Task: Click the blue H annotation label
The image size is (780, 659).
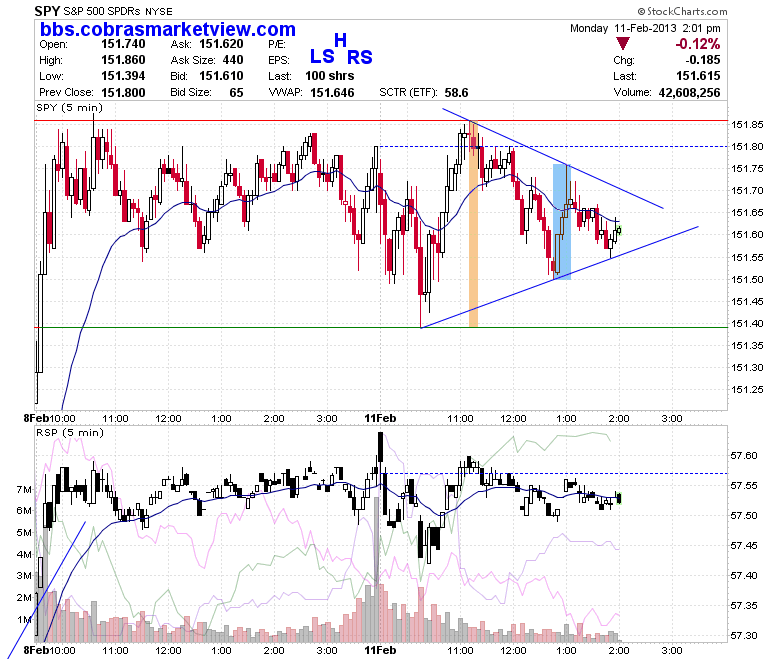Action: [x=340, y=40]
